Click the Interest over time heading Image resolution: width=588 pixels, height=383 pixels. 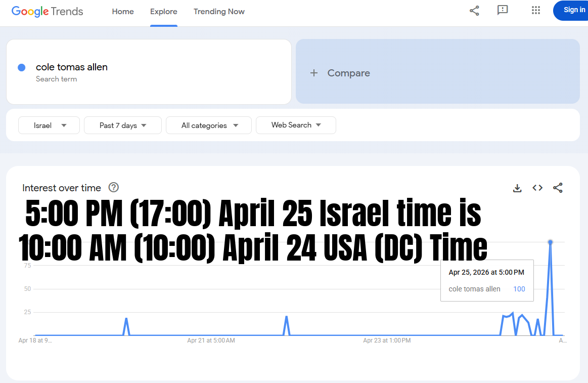pos(62,188)
